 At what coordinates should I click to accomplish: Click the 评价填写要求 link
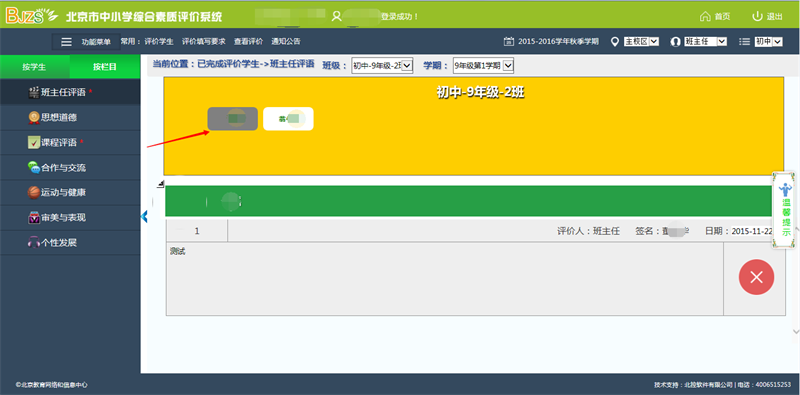coord(204,42)
